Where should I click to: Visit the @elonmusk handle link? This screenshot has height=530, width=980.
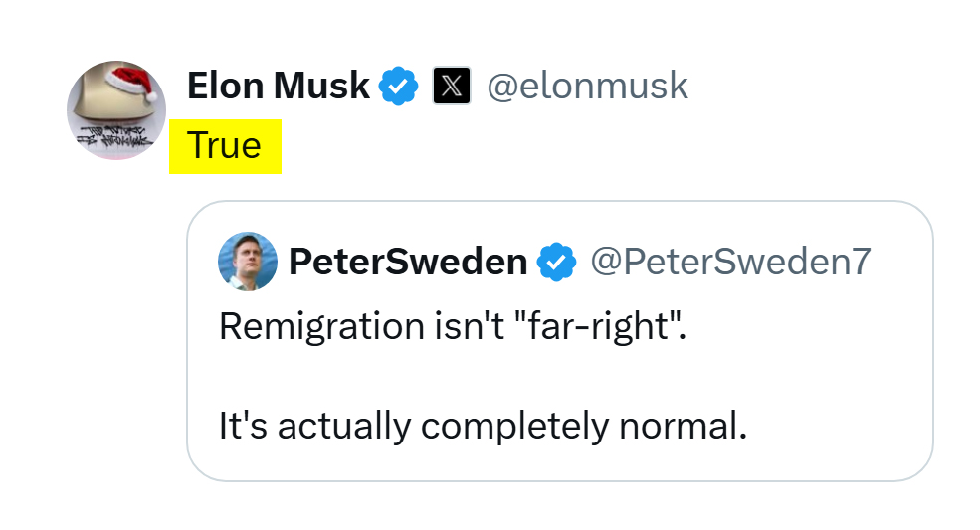pos(587,87)
